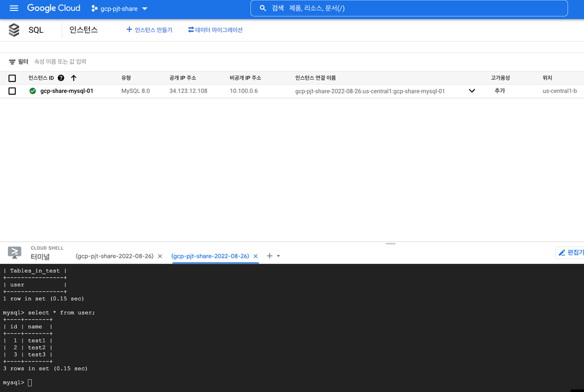Screen dimensions: 584x392
Task: Switch to the first gcp-pjt-share-2022-08-26 tab
Action: [114, 256]
